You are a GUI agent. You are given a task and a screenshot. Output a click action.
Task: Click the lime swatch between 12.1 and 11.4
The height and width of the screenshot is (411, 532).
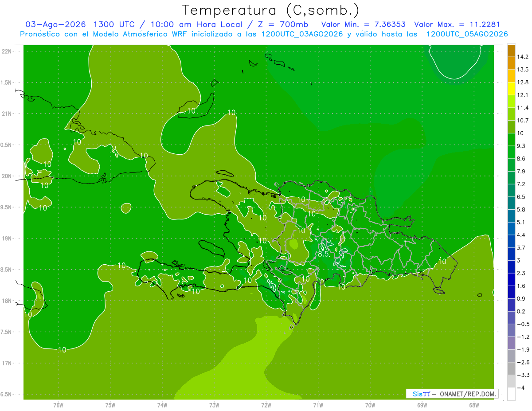pyautogui.click(x=511, y=101)
